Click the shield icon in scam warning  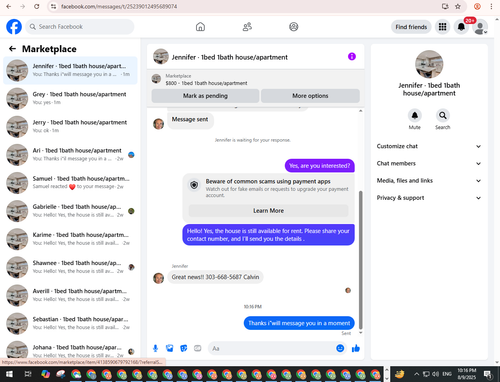point(194,185)
